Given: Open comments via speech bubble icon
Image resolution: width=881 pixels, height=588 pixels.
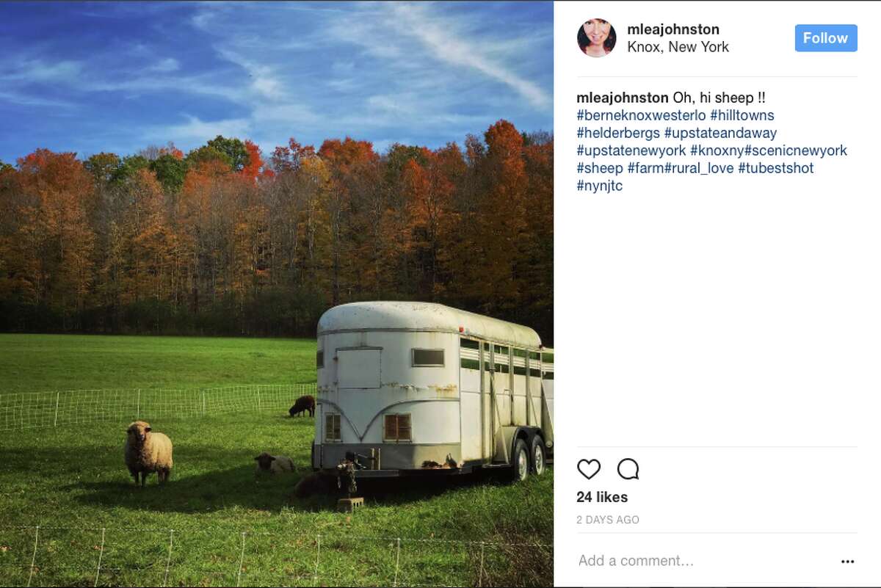Looking at the screenshot, I should pos(628,468).
